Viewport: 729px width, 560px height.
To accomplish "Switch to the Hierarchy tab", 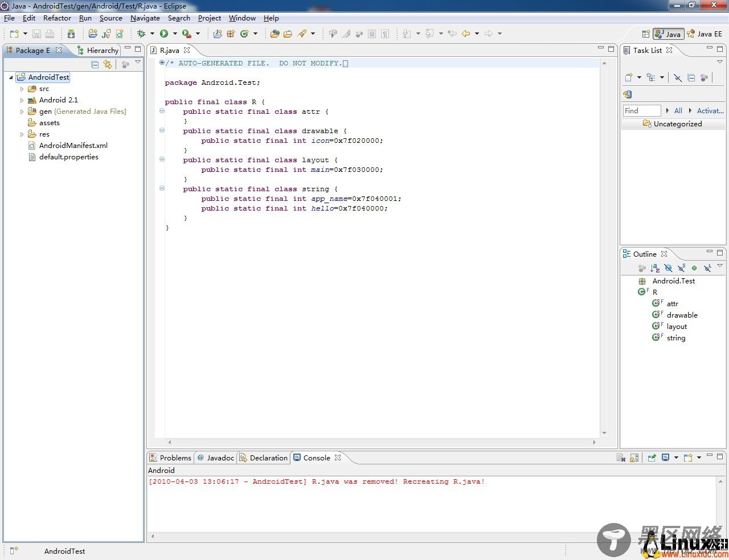I will click(97, 50).
